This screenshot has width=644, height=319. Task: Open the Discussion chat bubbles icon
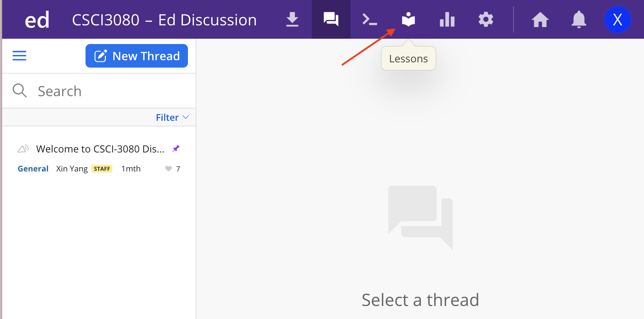pos(331,19)
